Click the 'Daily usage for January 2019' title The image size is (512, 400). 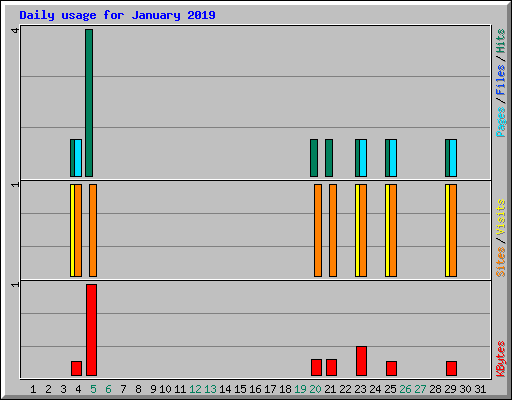117,15
